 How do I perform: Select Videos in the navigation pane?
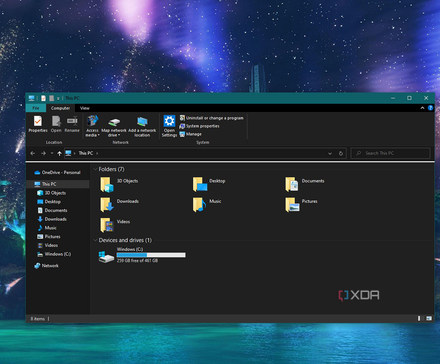coord(47,245)
